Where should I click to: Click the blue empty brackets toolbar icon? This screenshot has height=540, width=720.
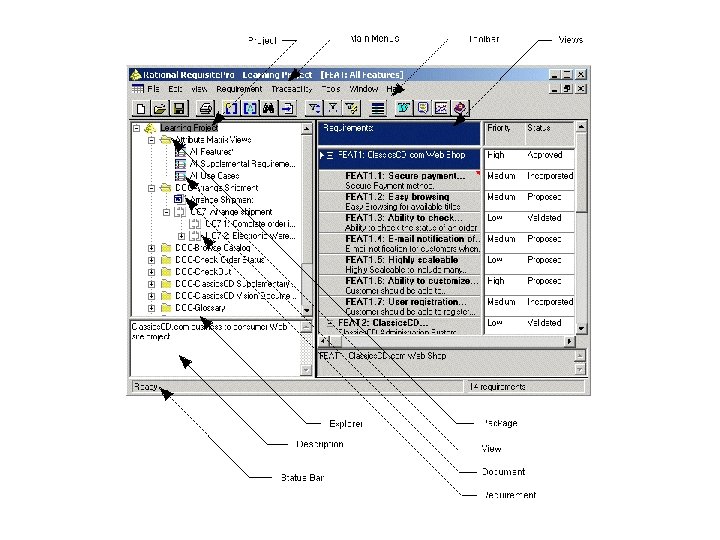(x=231, y=108)
